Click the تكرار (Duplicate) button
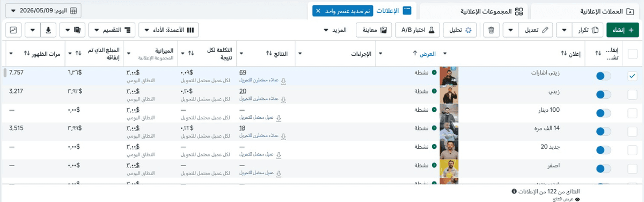 pyautogui.click(x=588, y=30)
